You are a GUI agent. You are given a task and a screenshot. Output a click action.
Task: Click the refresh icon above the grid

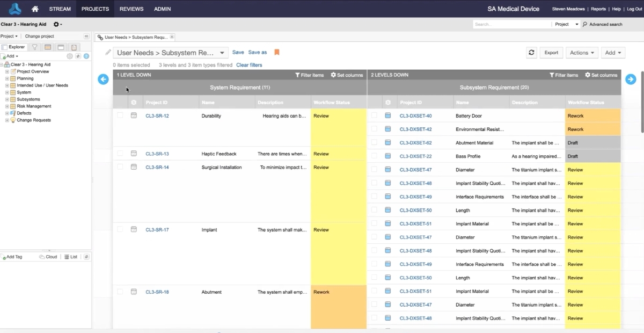tap(531, 52)
